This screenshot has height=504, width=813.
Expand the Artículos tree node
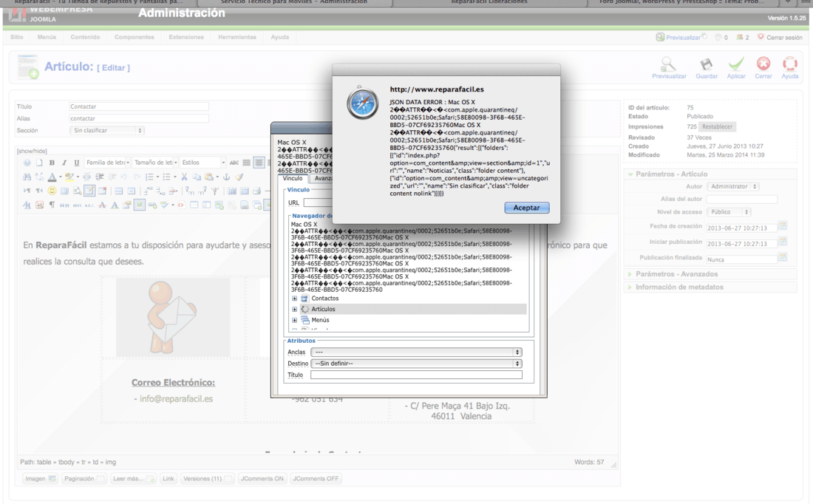[294, 309]
